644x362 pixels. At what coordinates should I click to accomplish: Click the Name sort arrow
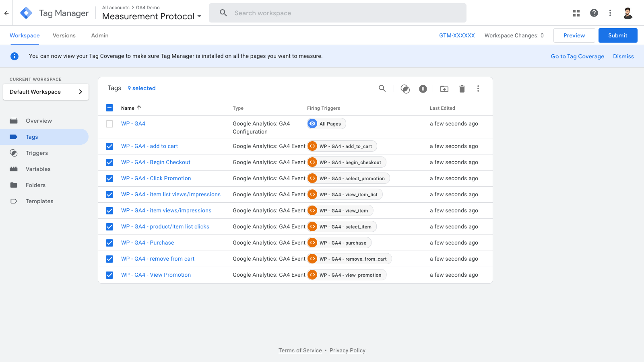click(139, 108)
